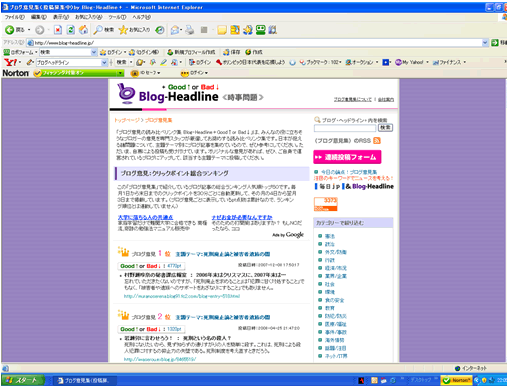Click the My Yahoo purple icon
The height and width of the screenshot is (387, 507).
[x=398, y=62]
